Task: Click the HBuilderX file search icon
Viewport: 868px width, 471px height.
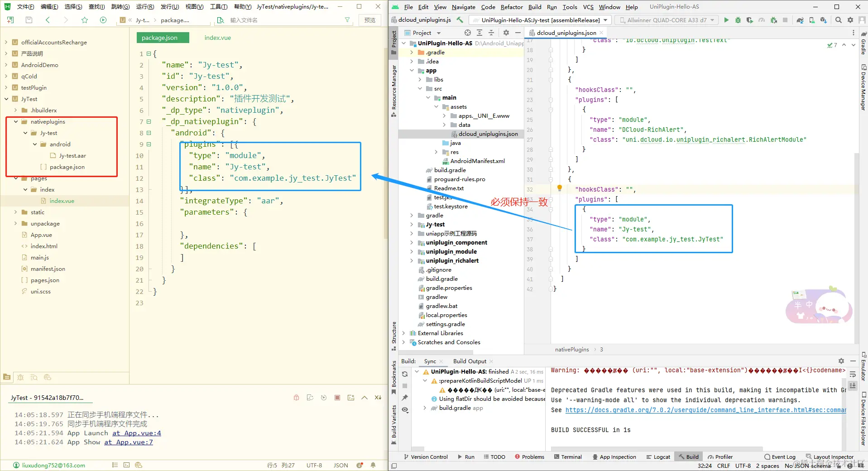Action: click(221, 20)
